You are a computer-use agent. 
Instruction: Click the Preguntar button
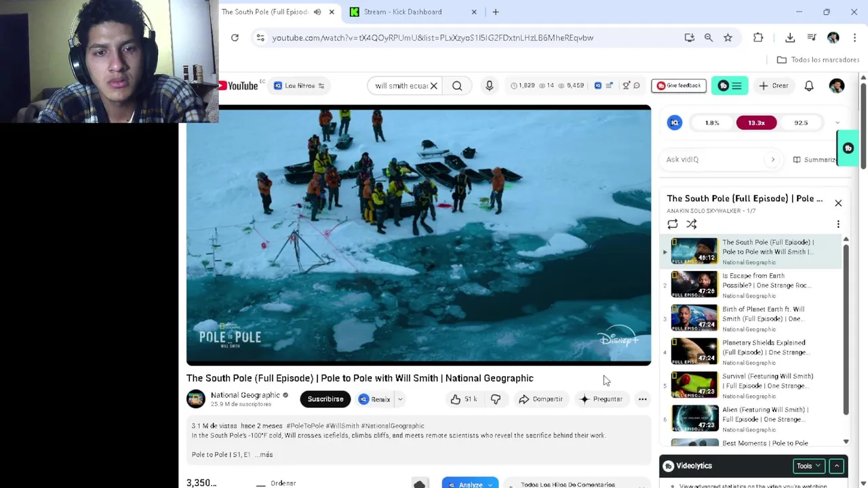pos(601,399)
